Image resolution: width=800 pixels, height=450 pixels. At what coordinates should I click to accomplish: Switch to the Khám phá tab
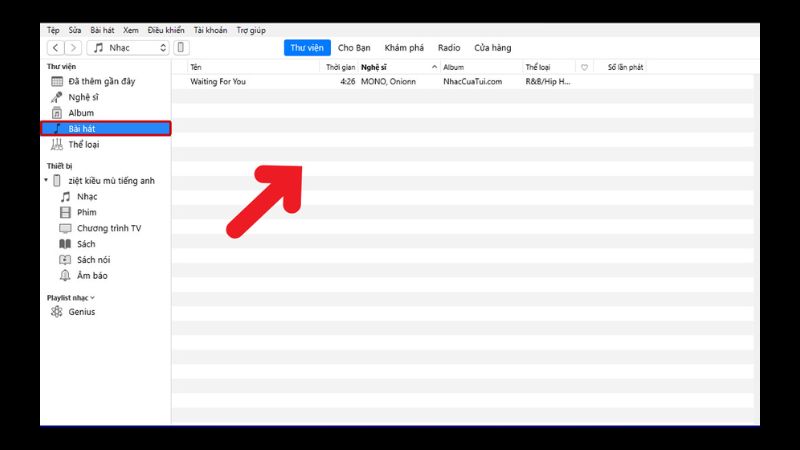402,48
